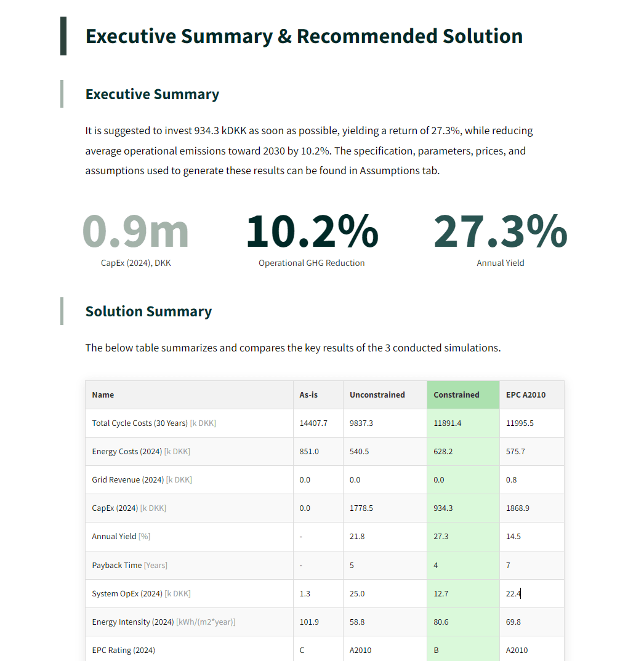
Task: Click the 0.9m CapEx metric figure
Action: (135, 231)
